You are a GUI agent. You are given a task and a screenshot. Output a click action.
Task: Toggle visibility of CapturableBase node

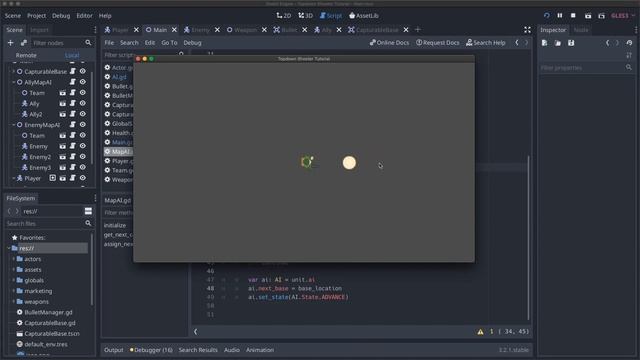pyautogui.click(x=83, y=71)
